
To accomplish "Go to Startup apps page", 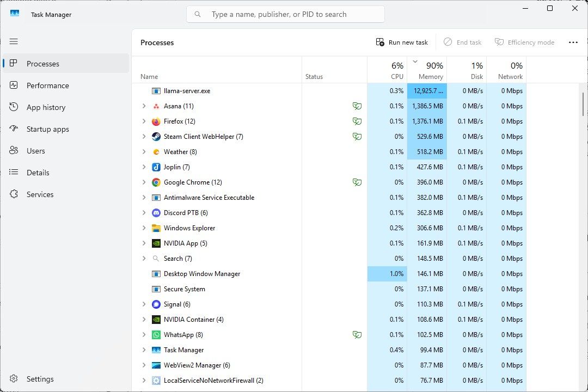I will pos(66,128).
